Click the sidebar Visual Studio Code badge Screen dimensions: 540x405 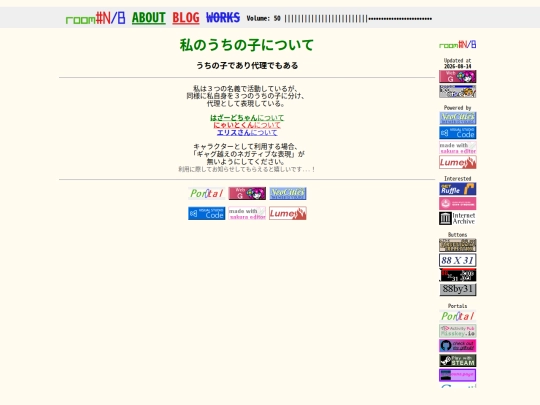click(458, 133)
